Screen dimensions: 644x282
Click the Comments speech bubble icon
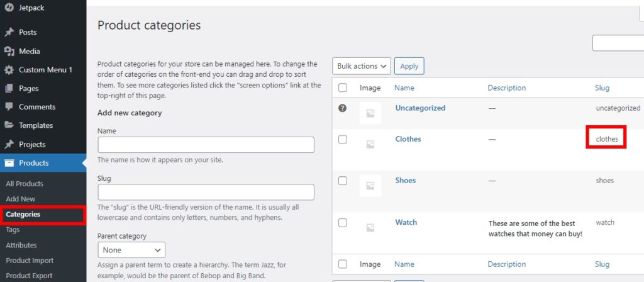9,106
